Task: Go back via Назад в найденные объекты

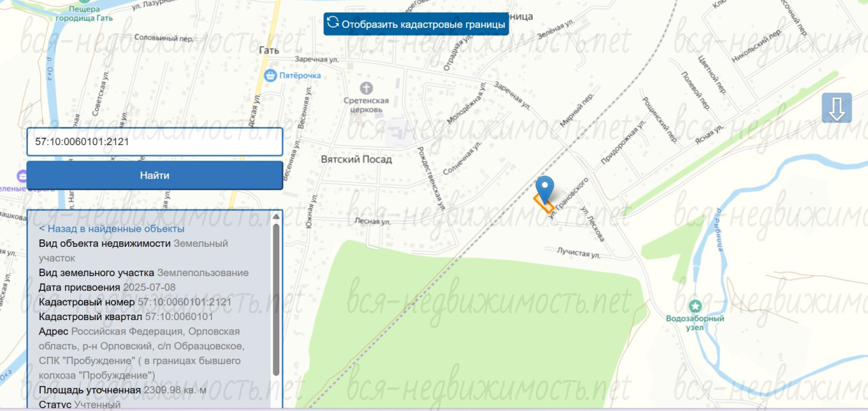Action: 111,229
